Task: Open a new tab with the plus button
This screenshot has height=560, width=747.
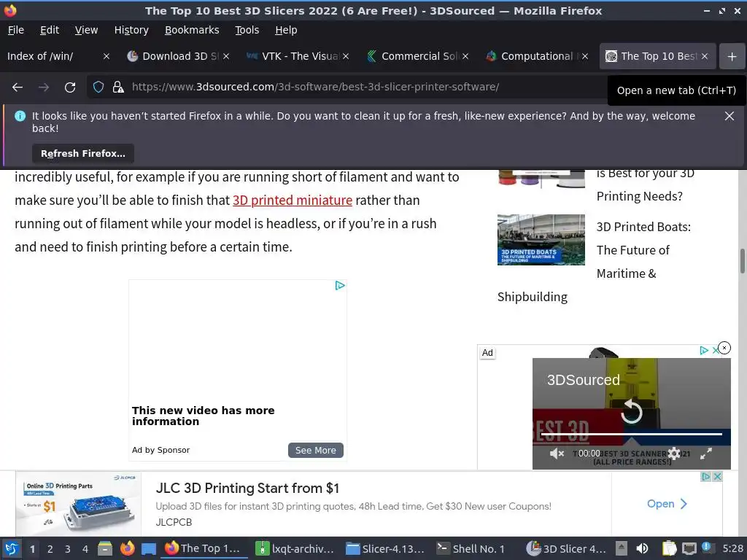Action: [x=732, y=56]
